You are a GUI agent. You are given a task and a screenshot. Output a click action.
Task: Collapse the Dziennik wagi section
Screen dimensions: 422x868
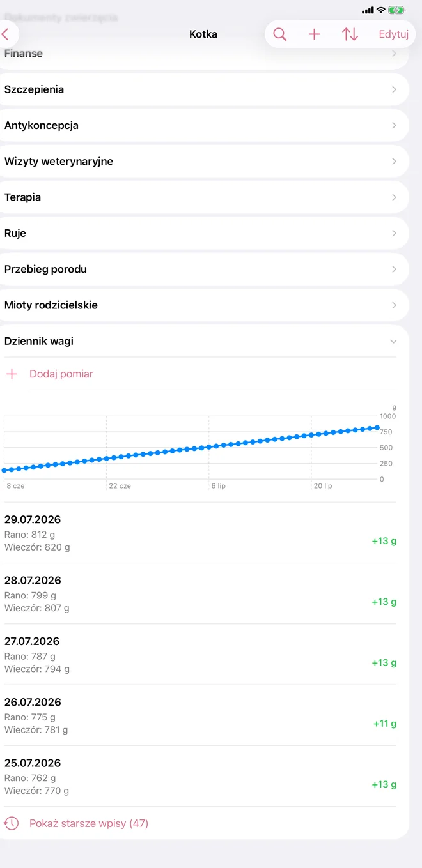point(393,342)
